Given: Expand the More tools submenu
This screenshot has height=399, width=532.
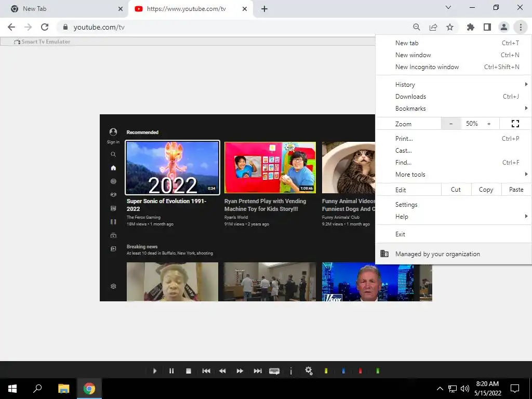Looking at the screenshot, I should (x=453, y=175).
